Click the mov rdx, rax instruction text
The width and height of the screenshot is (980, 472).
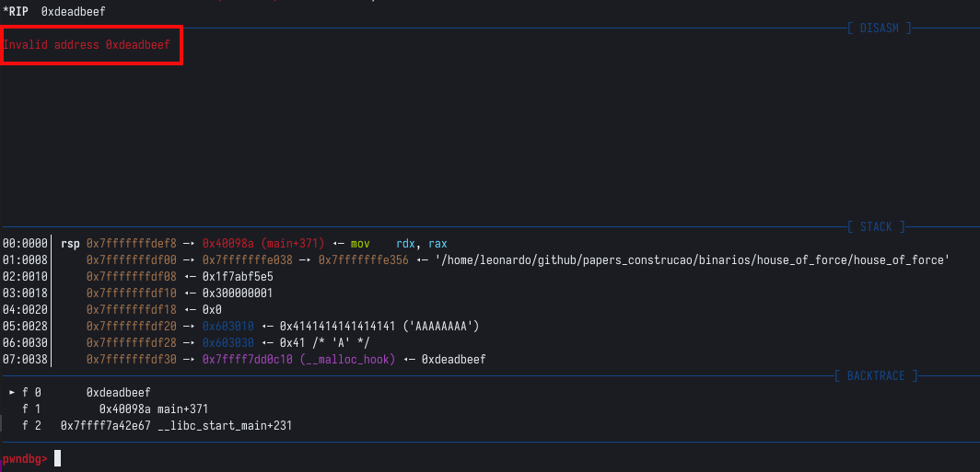pos(398,244)
